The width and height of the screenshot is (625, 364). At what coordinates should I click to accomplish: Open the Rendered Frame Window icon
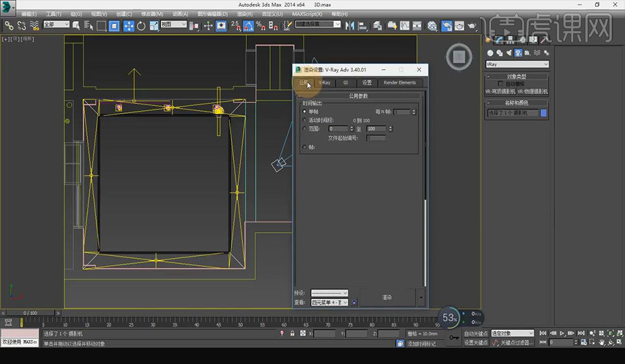point(459,26)
